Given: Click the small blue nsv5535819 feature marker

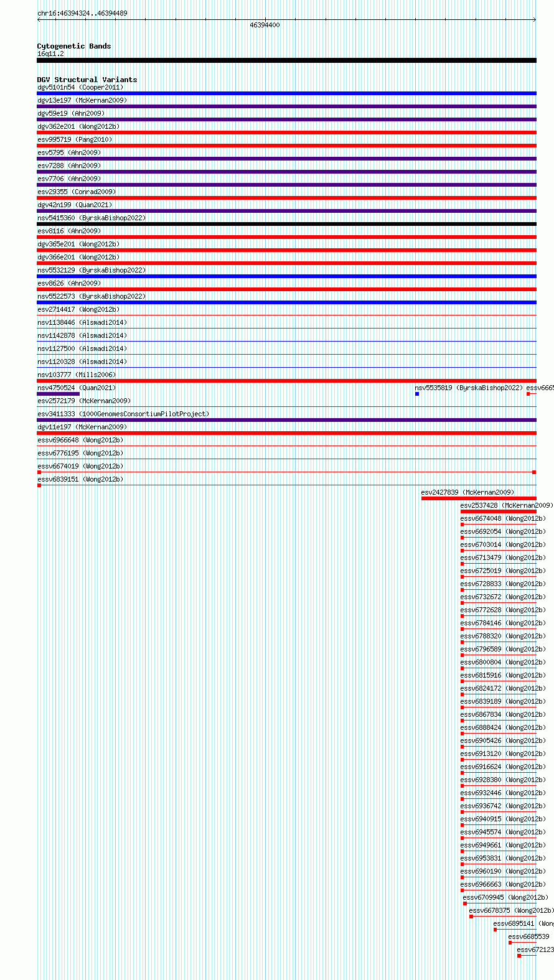Looking at the screenshot, I should [417, 394].
